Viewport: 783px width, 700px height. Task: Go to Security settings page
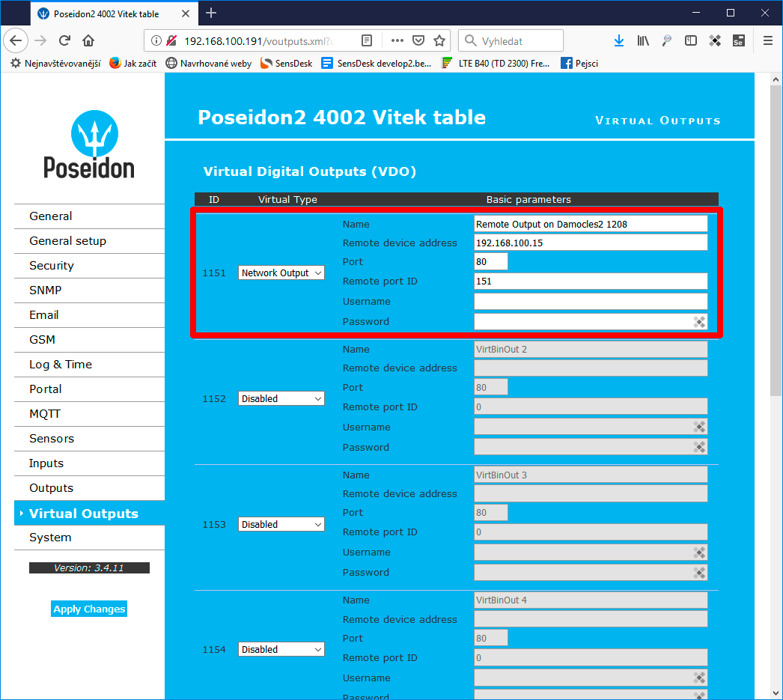[89, 266]
